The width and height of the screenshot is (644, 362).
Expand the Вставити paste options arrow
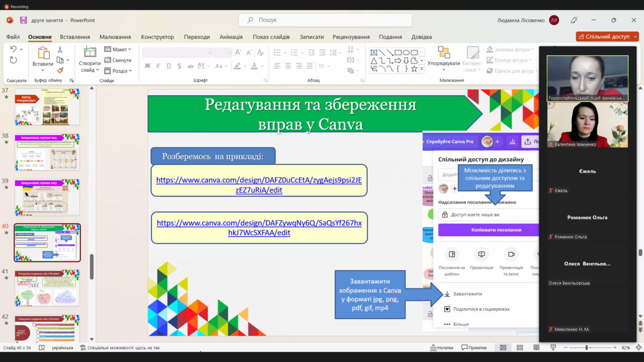click(x=43, y=70)
